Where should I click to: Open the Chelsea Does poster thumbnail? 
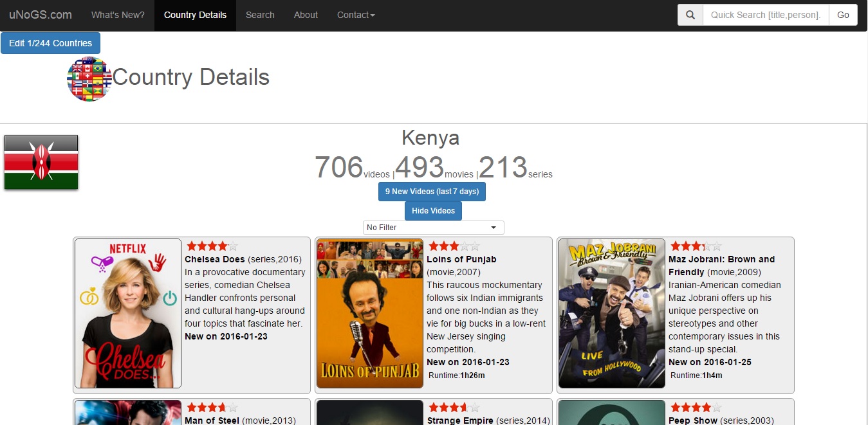pos(128,314)
